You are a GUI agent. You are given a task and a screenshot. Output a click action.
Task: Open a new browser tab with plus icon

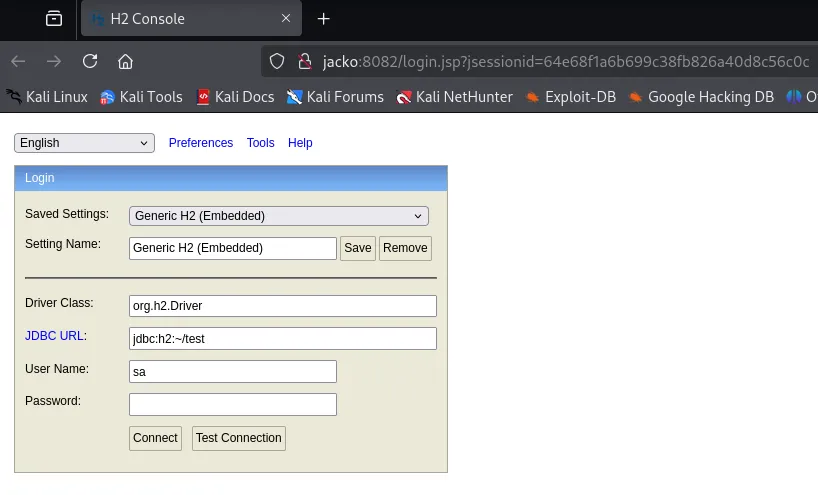coord(323,19)
